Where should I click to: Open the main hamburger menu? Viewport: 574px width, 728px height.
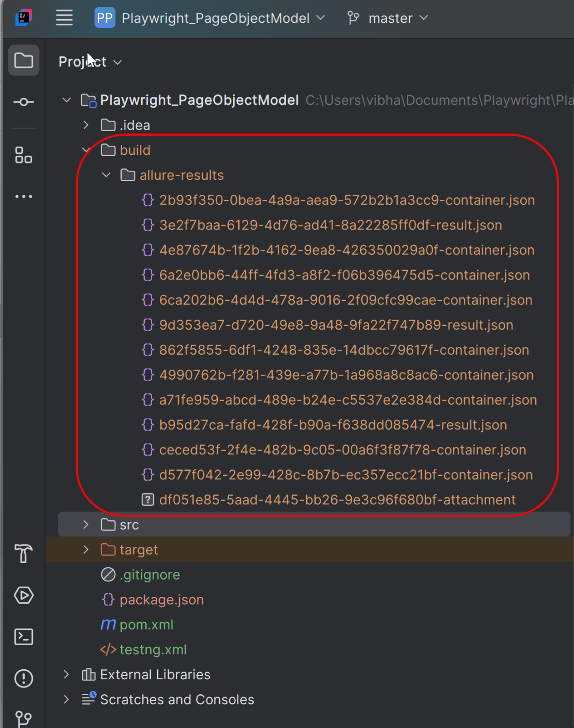(64, 18)
